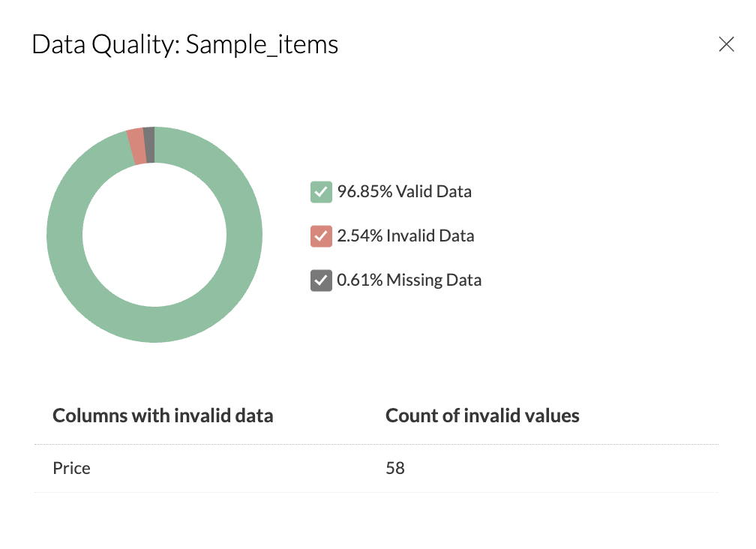
Task: Click the "Invalid Data" legend text
Action: pyautogui.click(x=430, y=236)
